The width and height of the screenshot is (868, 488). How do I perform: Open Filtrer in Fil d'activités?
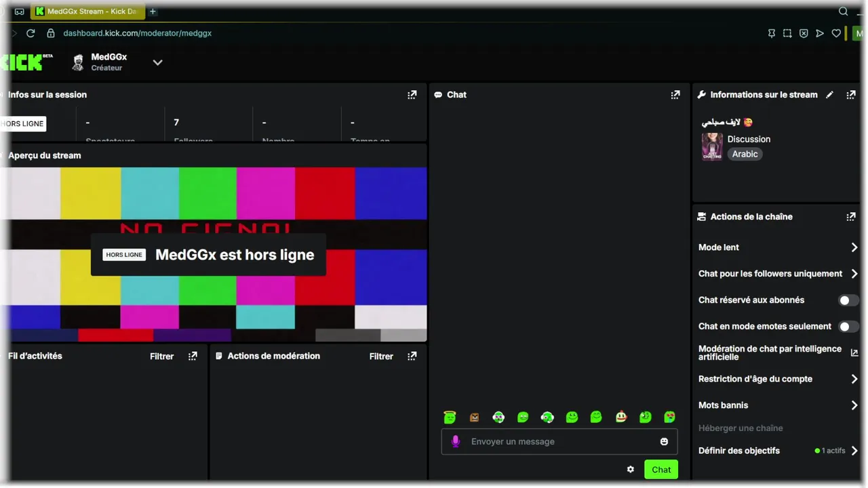point(161,356)
